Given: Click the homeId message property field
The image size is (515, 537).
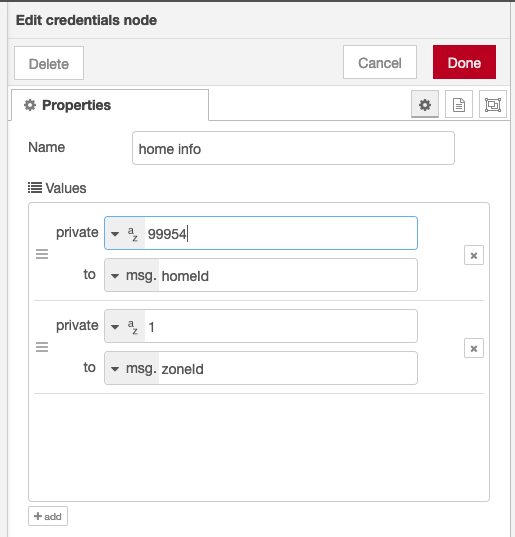Looking at the screenshot, I should (x=288, y=275).
